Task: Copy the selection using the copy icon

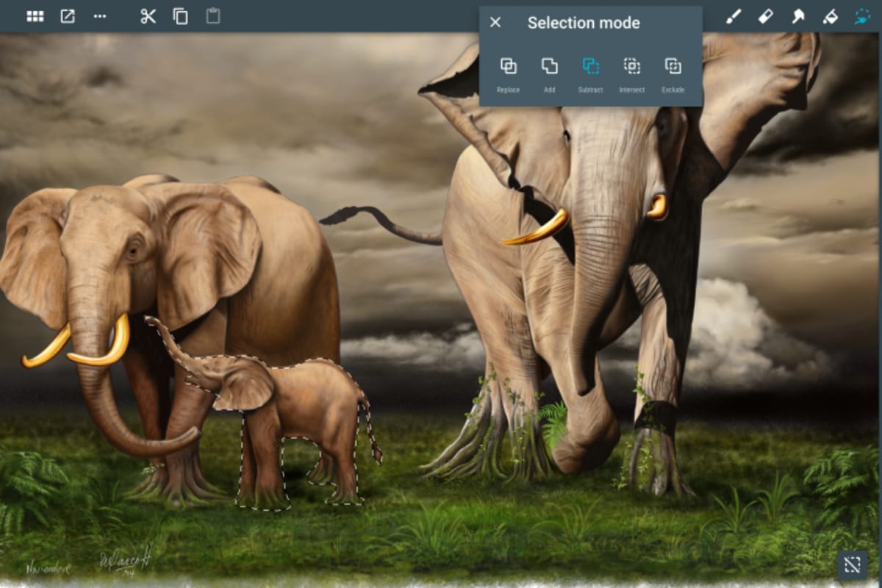Action: (180, 16)
